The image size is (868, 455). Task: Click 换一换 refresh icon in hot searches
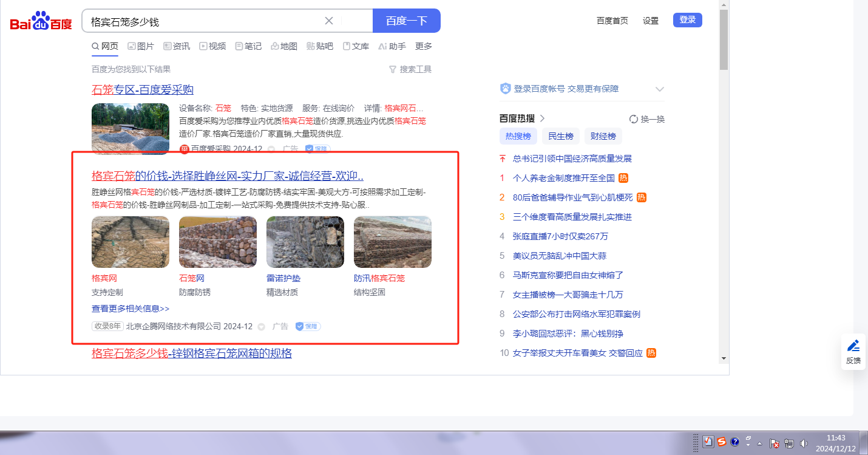point(634,119)
